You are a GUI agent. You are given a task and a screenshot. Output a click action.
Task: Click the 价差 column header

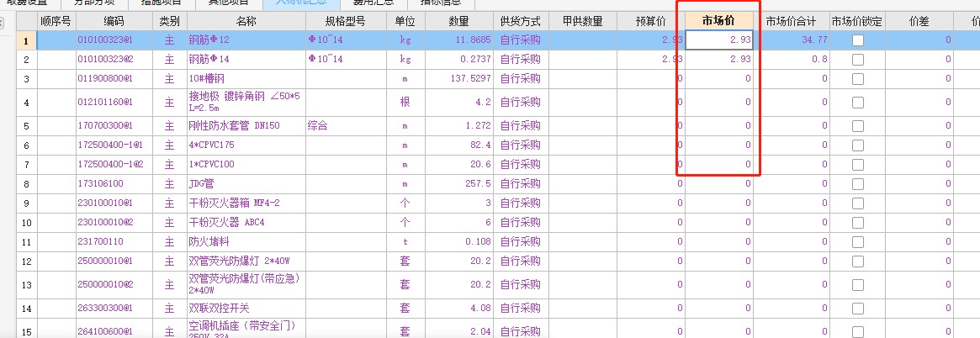pos(919,22)
